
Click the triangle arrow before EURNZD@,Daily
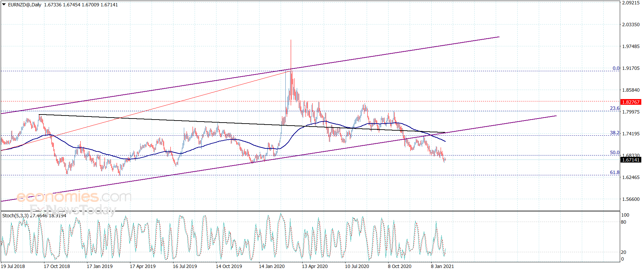tap(4, 5)
